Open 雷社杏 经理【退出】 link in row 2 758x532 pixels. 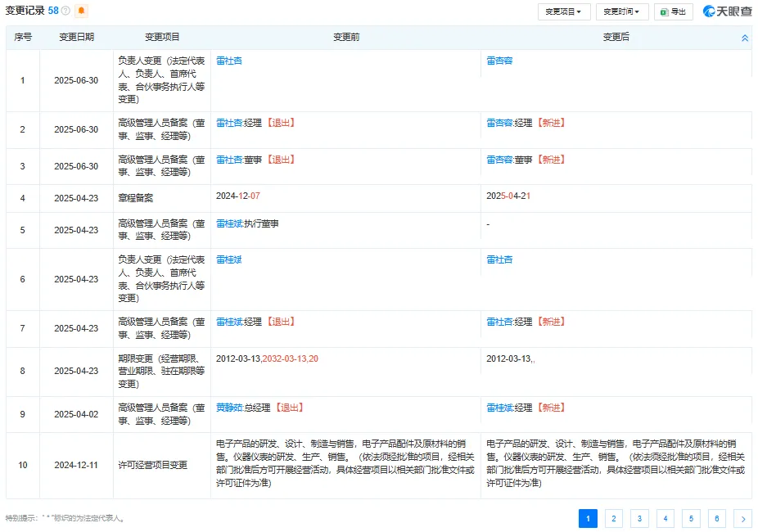pos(228,123)
